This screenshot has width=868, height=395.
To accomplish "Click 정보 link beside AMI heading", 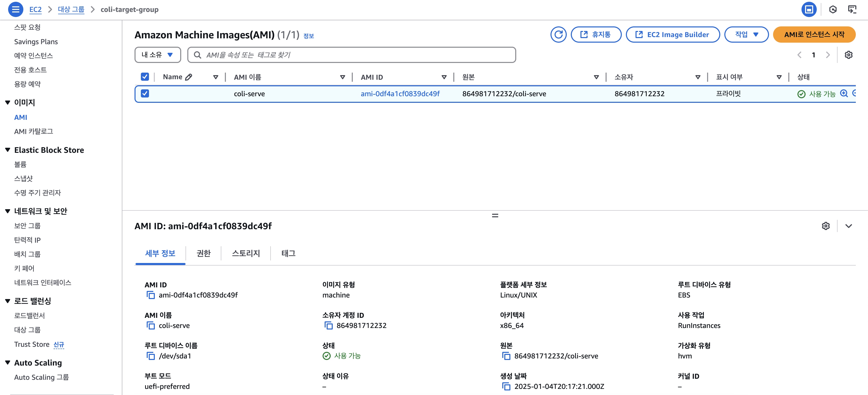I will coord(308,36).
